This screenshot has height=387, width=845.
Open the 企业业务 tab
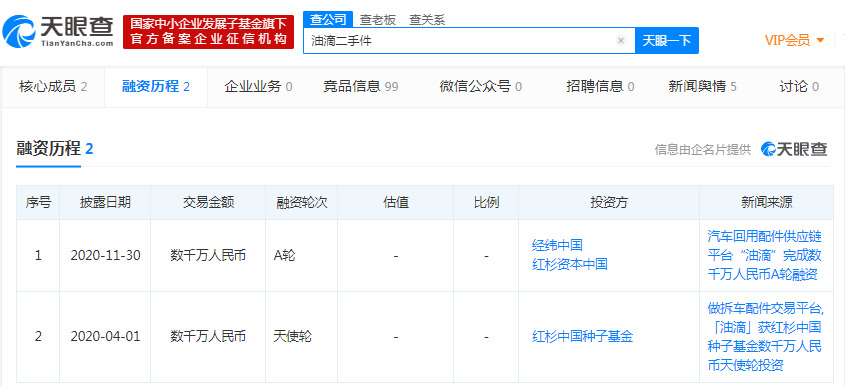click(258, 86)
